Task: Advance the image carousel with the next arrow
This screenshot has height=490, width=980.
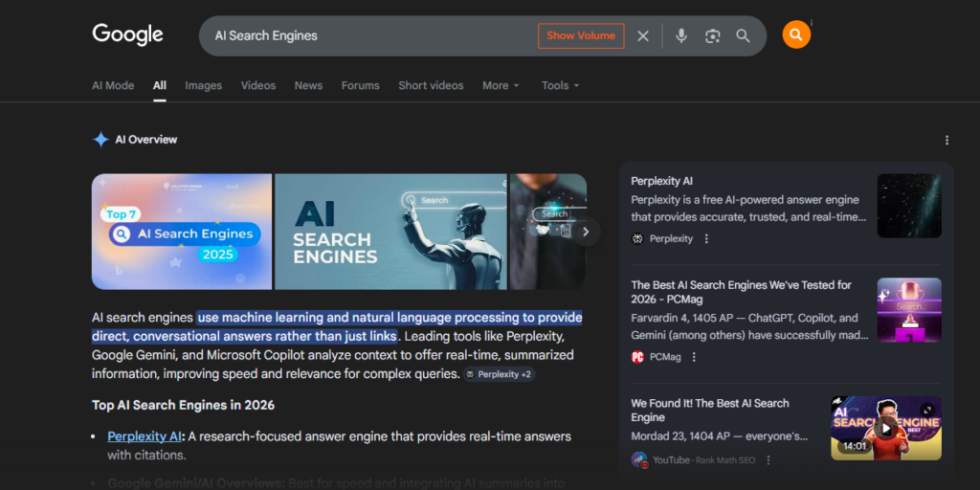Action: [x=586, y=232]
